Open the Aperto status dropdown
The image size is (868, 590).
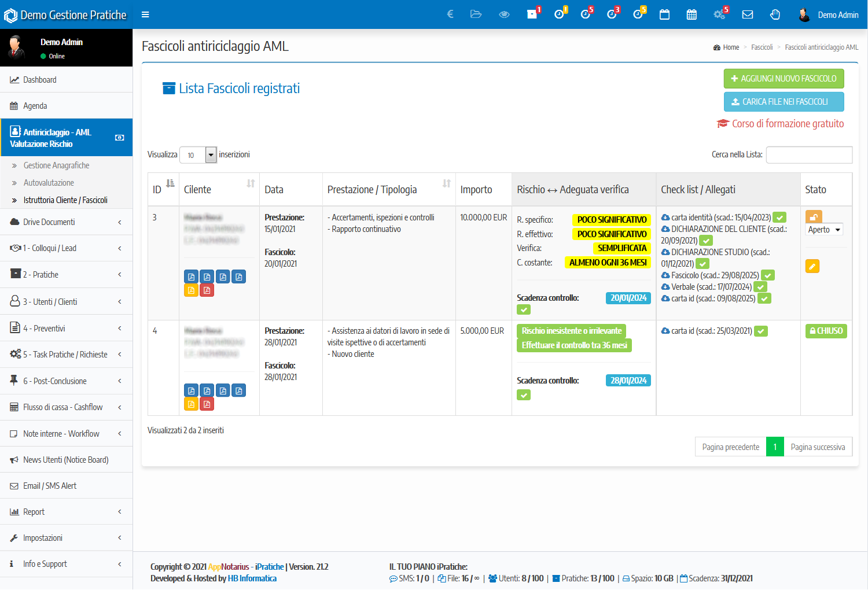(x=824, y=230)
